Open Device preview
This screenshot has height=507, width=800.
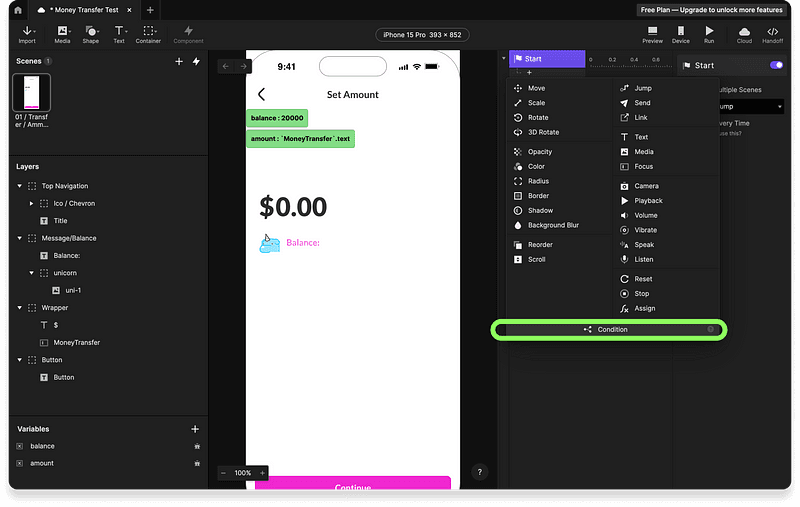tap(681, 35)
